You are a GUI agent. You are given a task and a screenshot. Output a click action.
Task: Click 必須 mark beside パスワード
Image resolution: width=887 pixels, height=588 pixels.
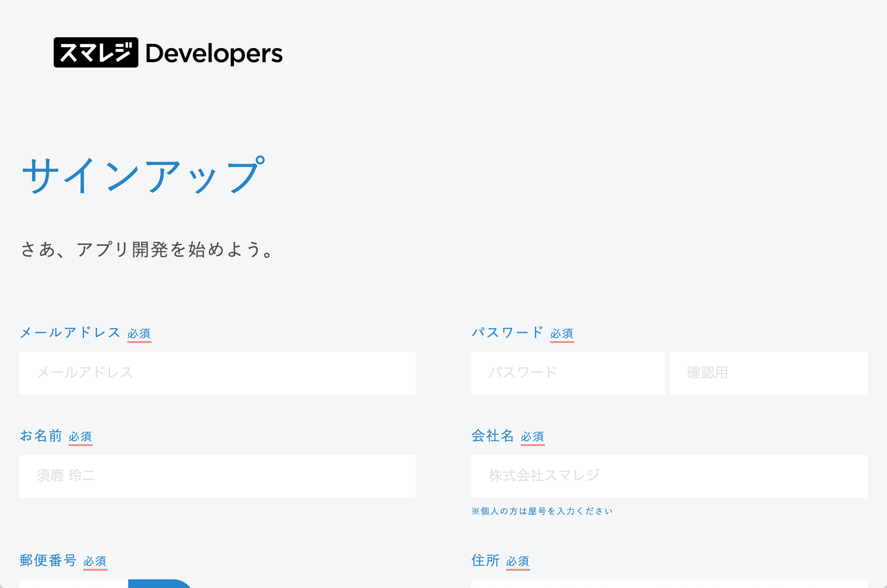point(562,334)
